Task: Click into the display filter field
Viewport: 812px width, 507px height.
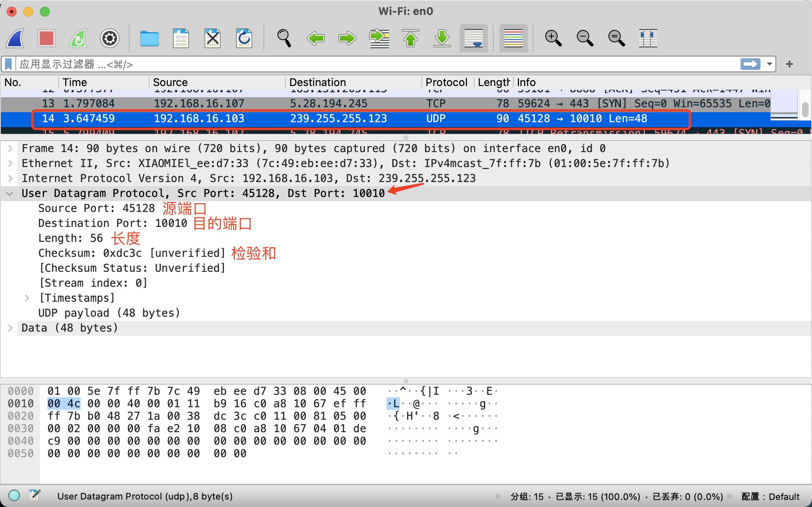Action: [x=374, y=64]
